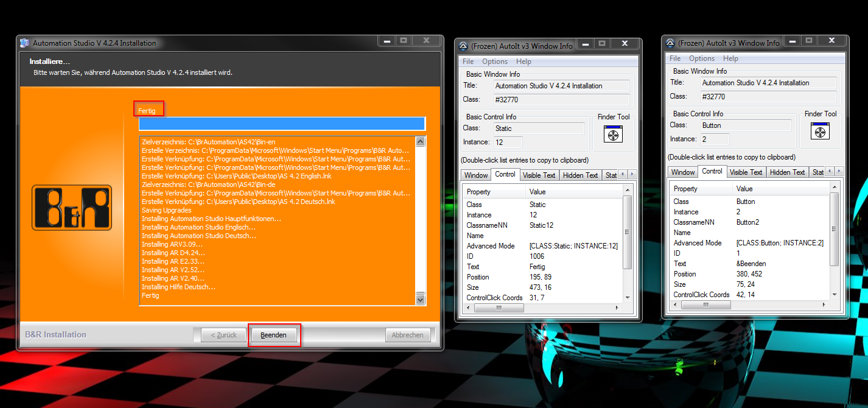Screen dimensions: 868x408
Task: Open the Options menu in the Button-class AutoIt window
Action: click(x=701, y=58)
